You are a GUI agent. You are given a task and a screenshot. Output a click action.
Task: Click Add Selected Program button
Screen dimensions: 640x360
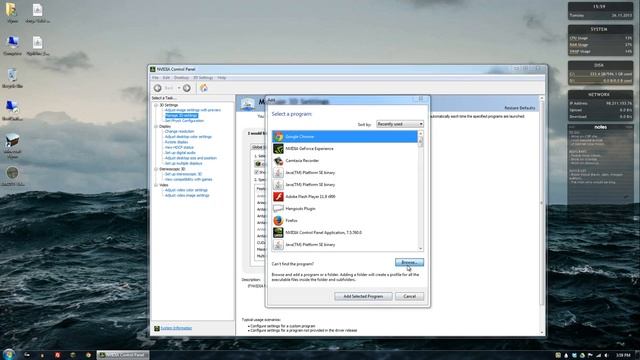click(x=363, y=296)
